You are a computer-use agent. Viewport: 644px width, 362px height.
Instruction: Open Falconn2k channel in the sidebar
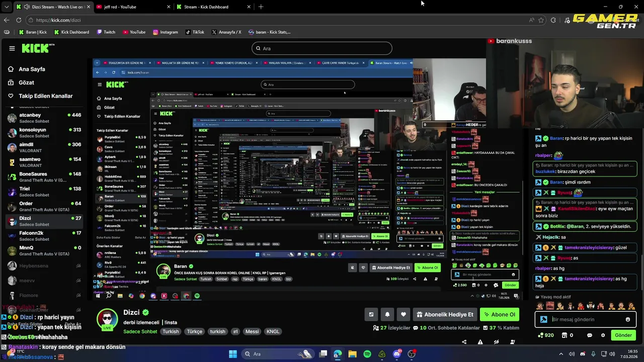pos(44,236)
